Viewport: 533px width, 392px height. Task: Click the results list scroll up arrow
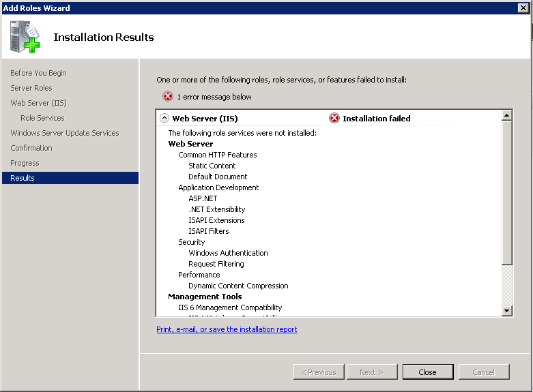pyautogui.click(x=507, y=115)
